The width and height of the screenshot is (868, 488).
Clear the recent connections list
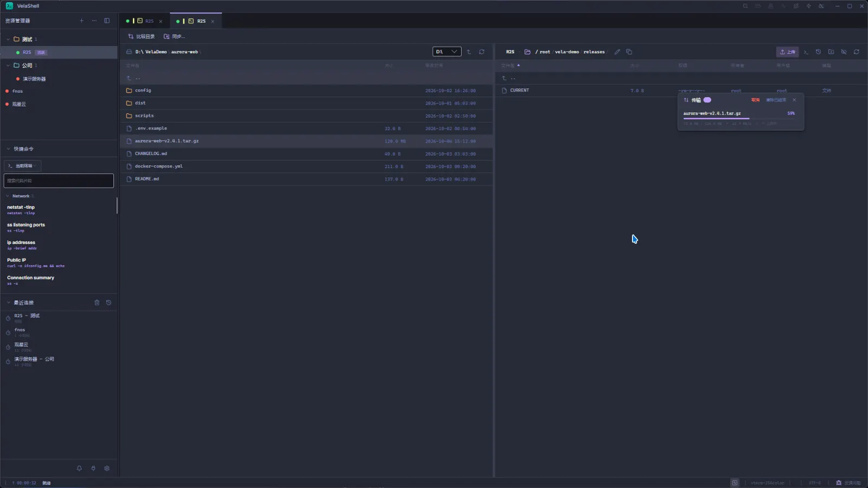tap(97, 303)
